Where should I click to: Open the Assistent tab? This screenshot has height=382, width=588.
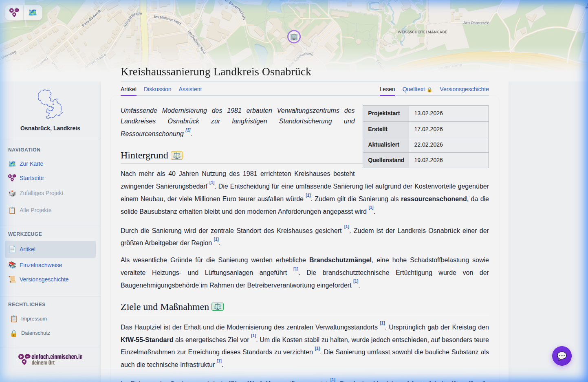[x=190, y=89]
